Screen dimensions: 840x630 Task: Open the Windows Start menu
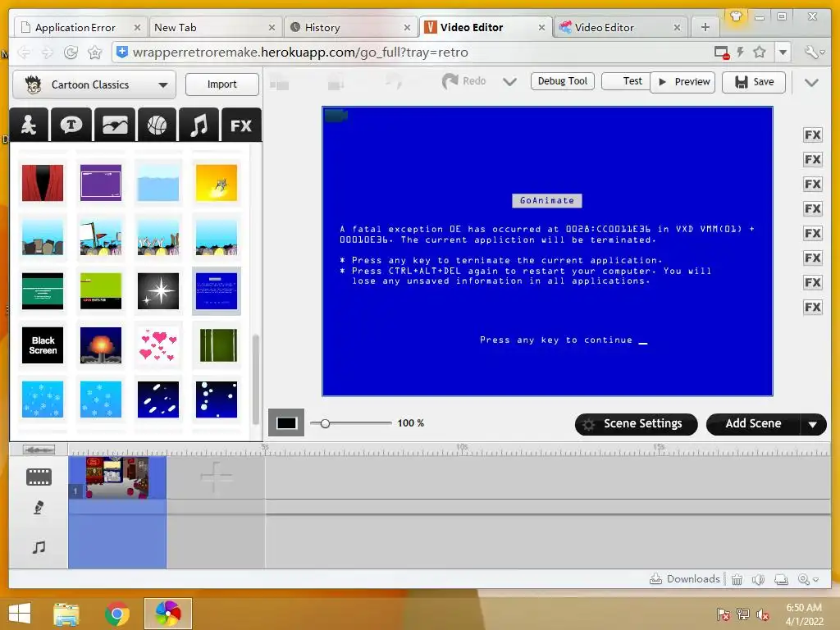pyautogui.click(x=20, y=614)
